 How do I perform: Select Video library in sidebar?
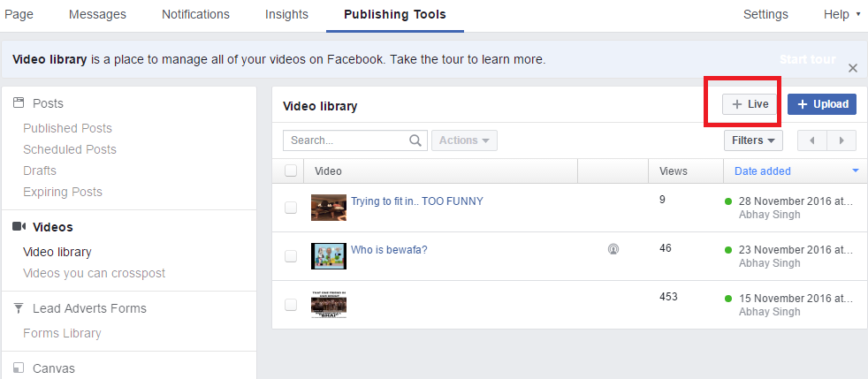point(57,253)
